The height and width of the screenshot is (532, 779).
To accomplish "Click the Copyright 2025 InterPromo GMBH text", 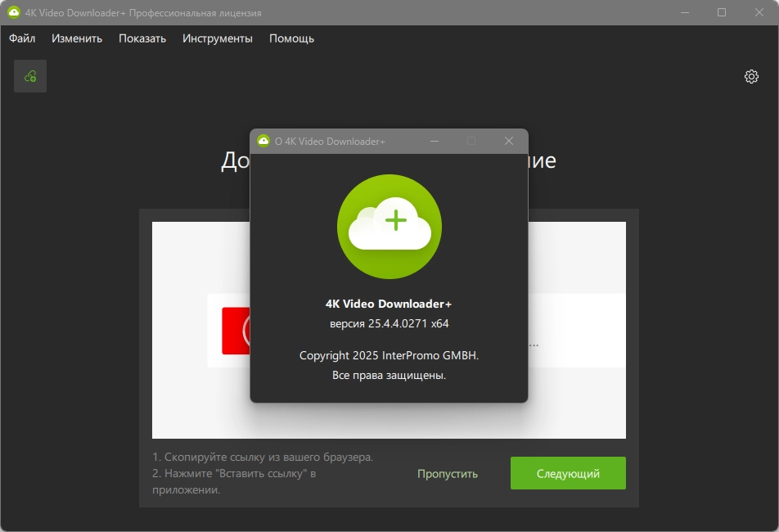I will [x=389, y=356].
